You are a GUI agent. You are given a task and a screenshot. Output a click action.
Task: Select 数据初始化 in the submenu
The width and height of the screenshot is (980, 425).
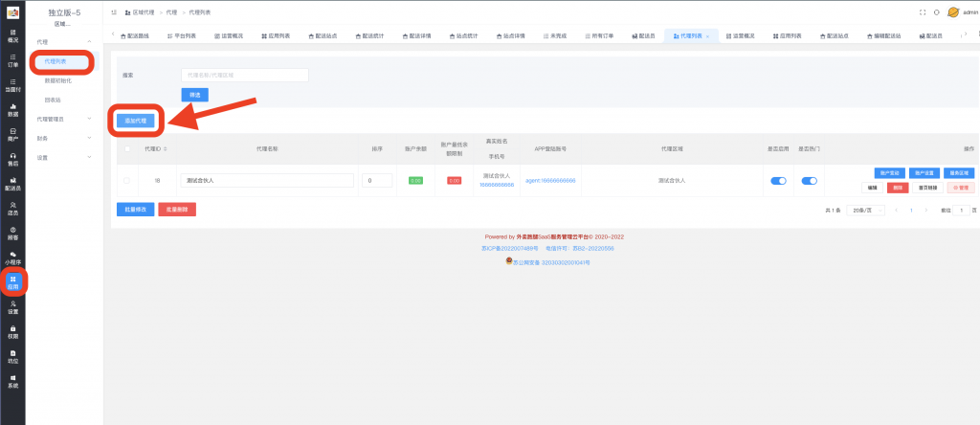point(58,80)
